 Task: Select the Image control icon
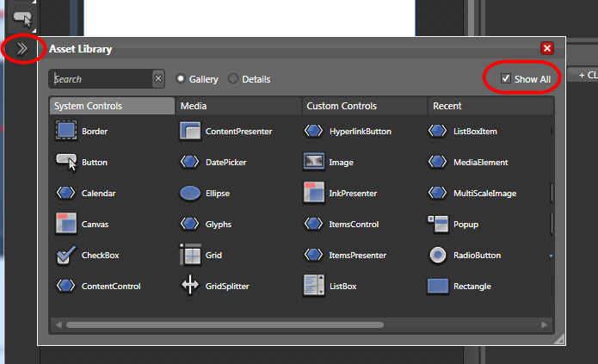314,162
